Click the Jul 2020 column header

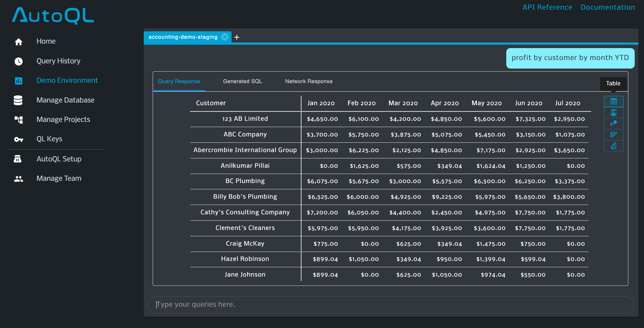pyautogui.click(x=568, y=103)
